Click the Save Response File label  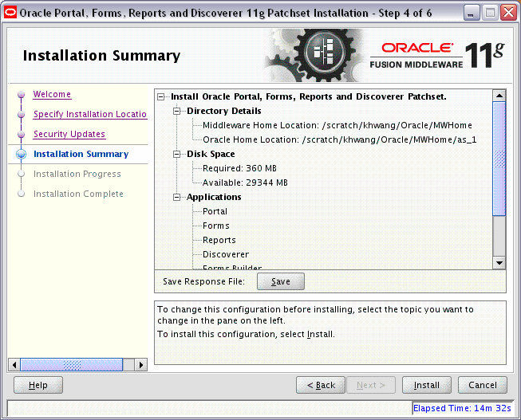[x=203, y=281]
